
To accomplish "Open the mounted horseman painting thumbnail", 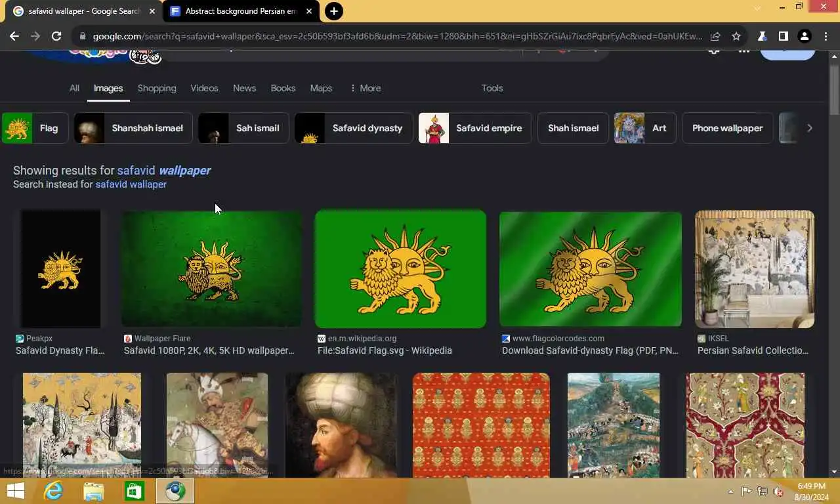I will [x=217, y=425].
